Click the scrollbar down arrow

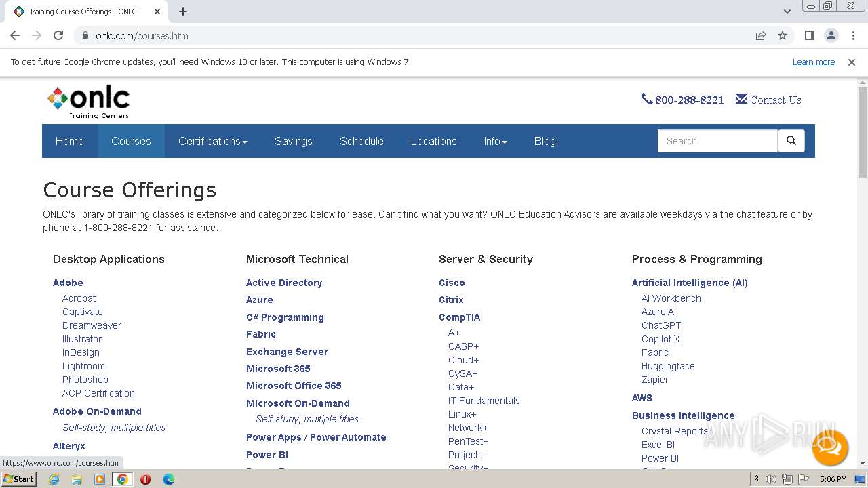(862, 463)
